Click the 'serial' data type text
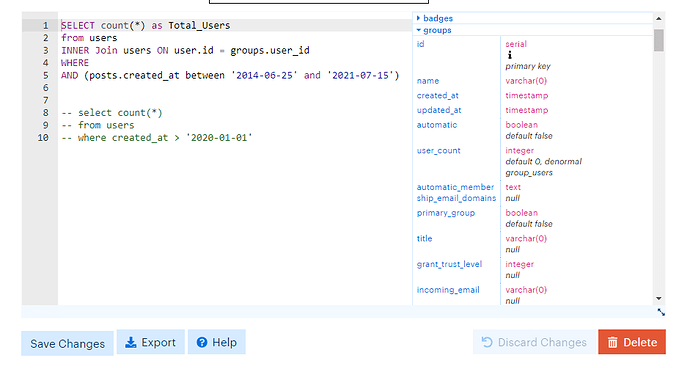 516,44
